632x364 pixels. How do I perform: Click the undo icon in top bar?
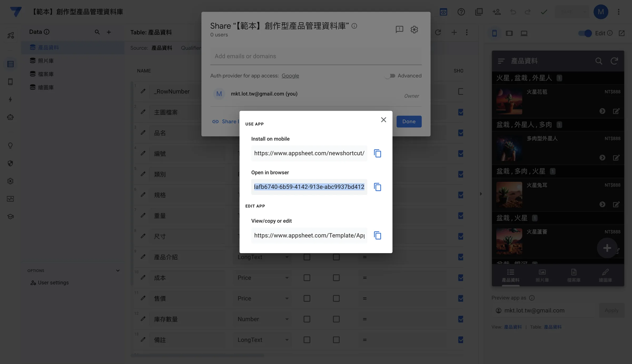[513, 12]
